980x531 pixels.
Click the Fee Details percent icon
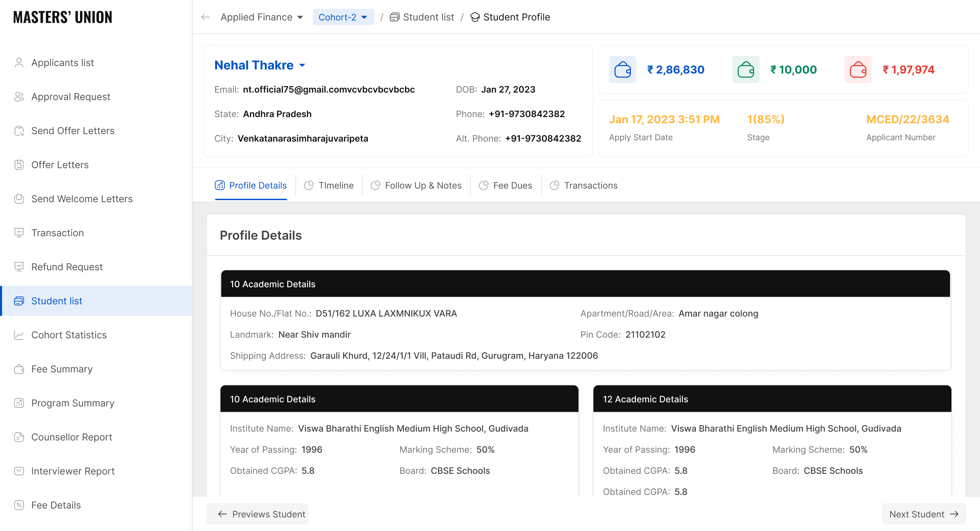click(x=19, y=505)
